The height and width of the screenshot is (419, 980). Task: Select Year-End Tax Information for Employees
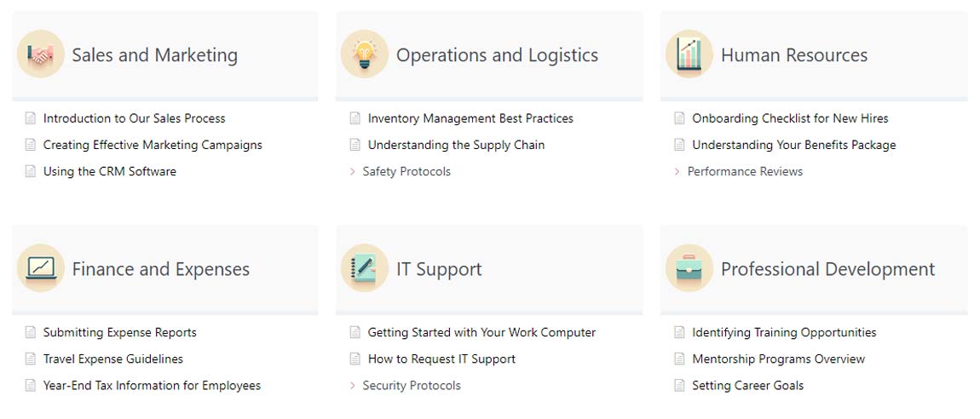coord(152,386)
